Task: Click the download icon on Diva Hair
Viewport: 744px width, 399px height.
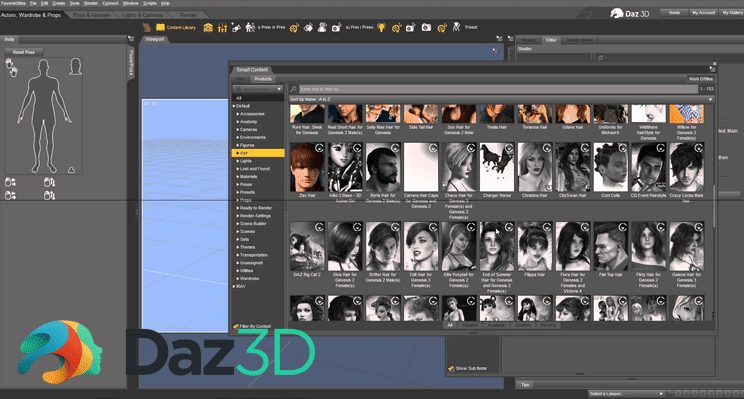Action: (x=357, y=227)
